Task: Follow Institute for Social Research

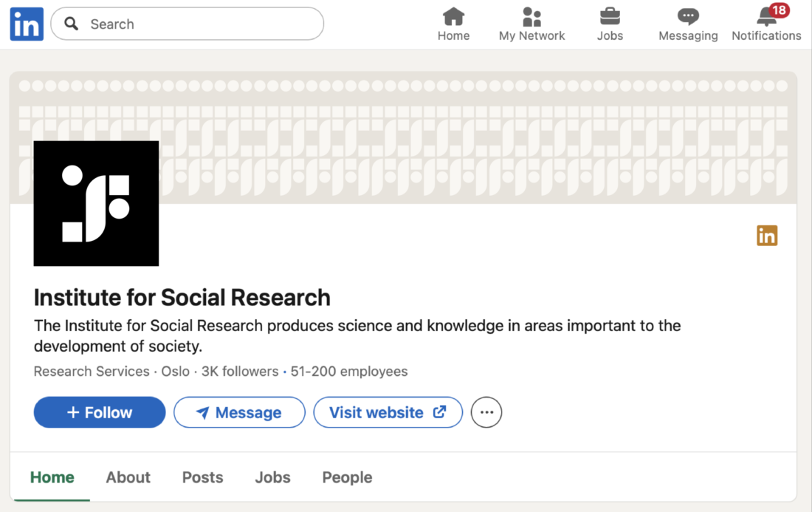Action: point(100,412)
